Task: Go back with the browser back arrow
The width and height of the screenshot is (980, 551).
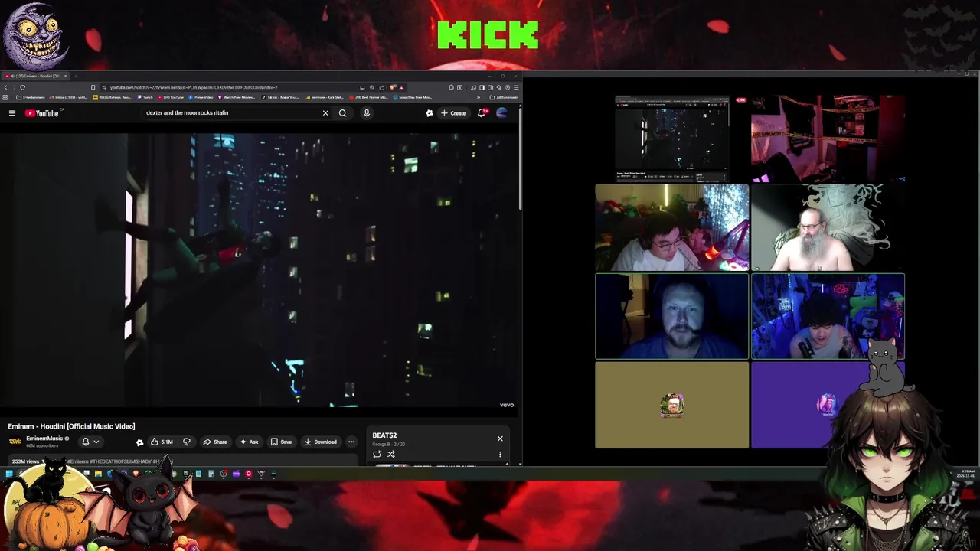Action: pos(6,87)
